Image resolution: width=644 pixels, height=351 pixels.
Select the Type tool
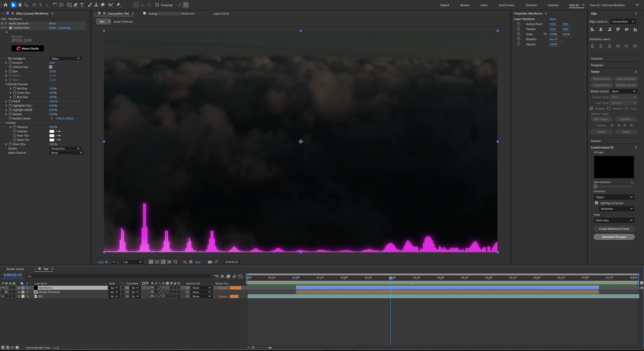tap(82, 5)
